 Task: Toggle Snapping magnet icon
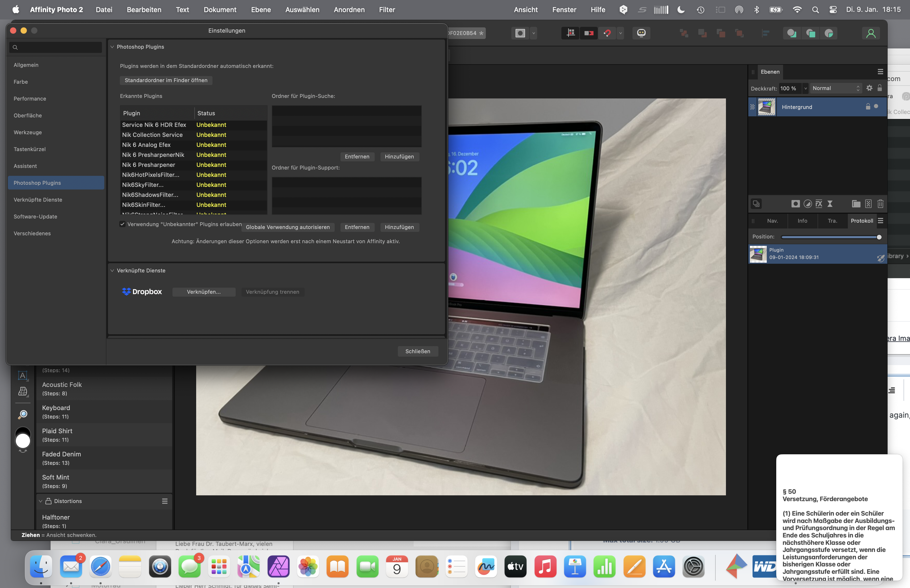tap(607, 33)
